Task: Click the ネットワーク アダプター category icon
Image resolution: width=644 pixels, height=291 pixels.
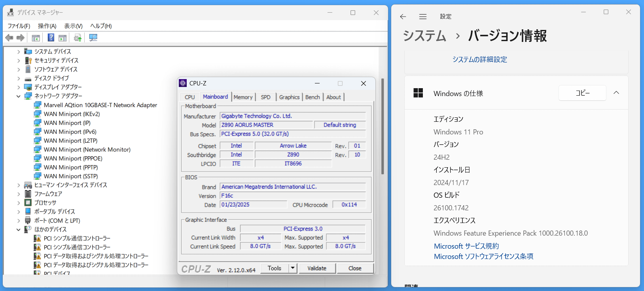Action: coord(28,96)
